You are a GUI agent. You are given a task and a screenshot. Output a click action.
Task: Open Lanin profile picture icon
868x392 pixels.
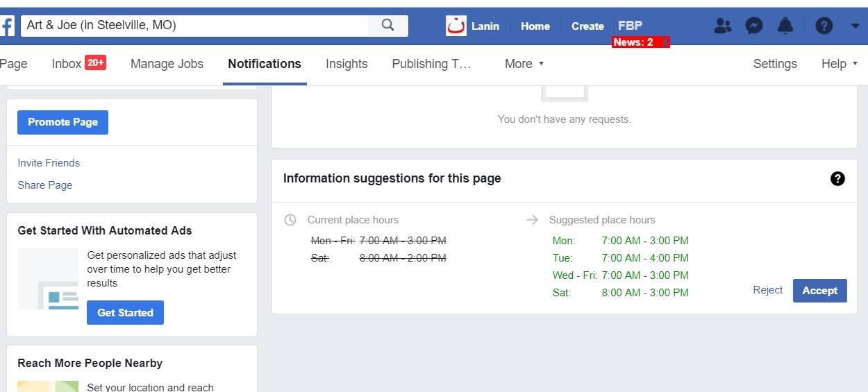(456, 26)
